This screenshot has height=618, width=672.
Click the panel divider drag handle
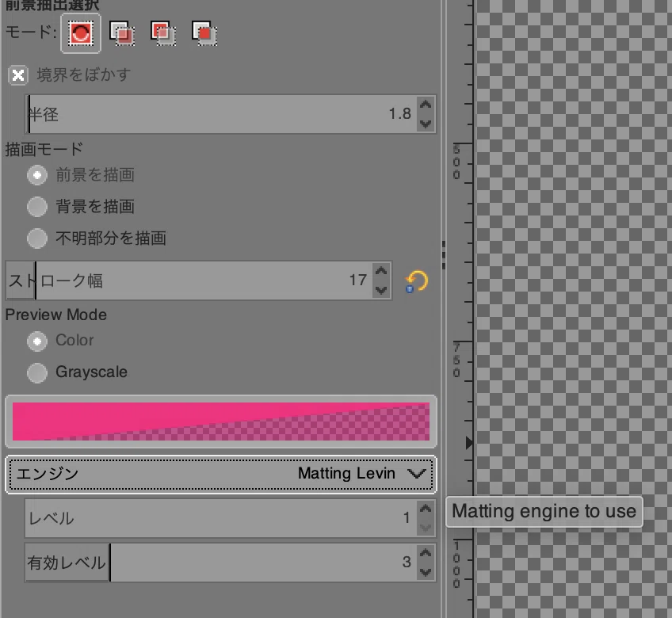point(444,255)
